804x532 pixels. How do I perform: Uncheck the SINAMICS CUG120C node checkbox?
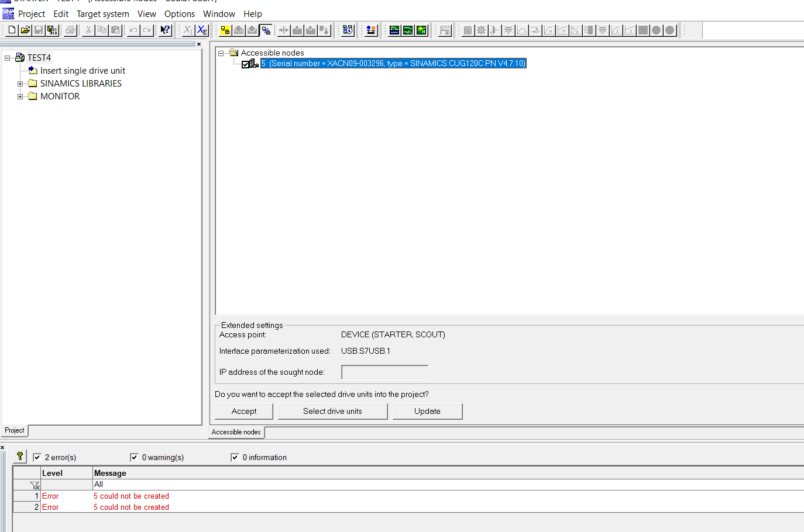(x=246, y=64)
